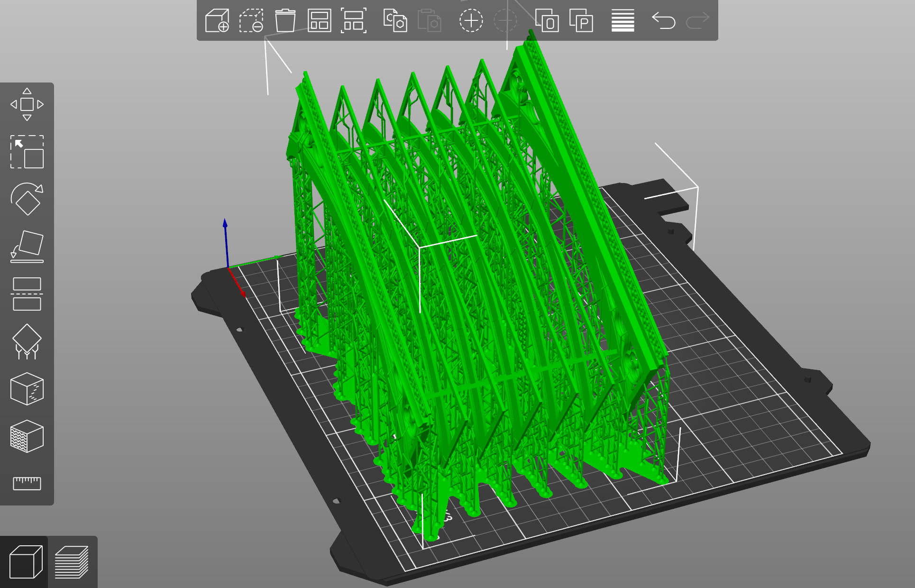Click the Add object icon
Viewport: 915px width, 588px height.
(217, 21)
